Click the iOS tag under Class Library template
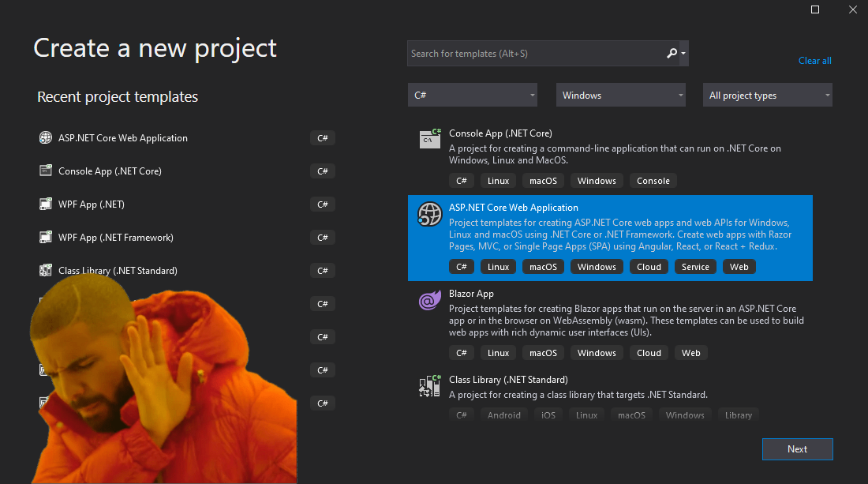Image resolution: width=868 pixels, height=484 pixels. point(548,415)
